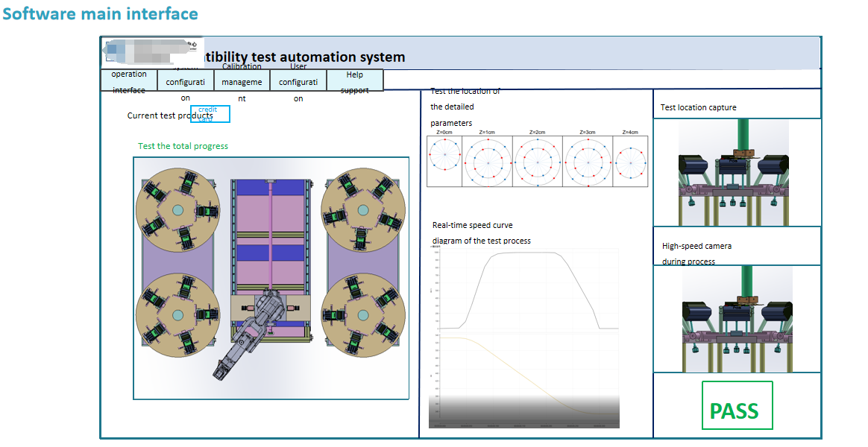Image resolution: width=868 pixels, height=447 pixels.
Task: Click the upper-left turntable in the progress view
Action: pyautogui.click(x=177, y=209)
